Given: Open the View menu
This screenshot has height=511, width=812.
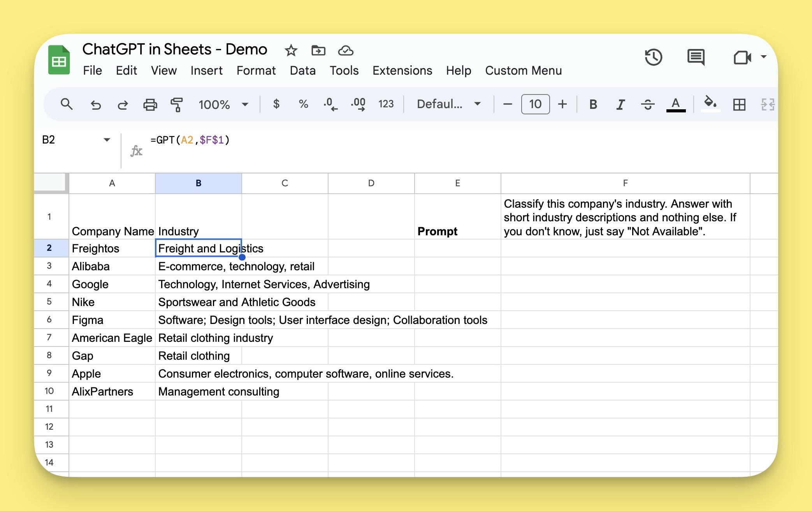Looking at the screenshot, I should [164, 70].
